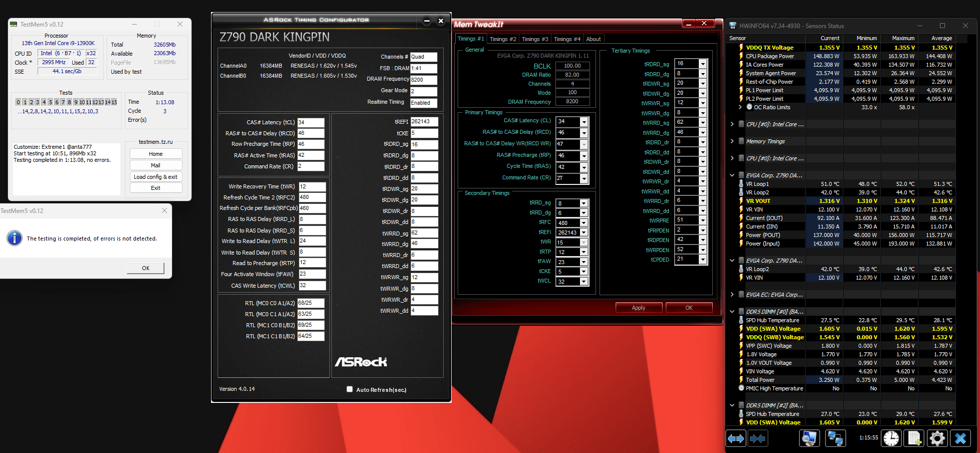Click VR VOUT lightning icon
The height and width of the screenshot is (453, 980).
click(741, 201)
